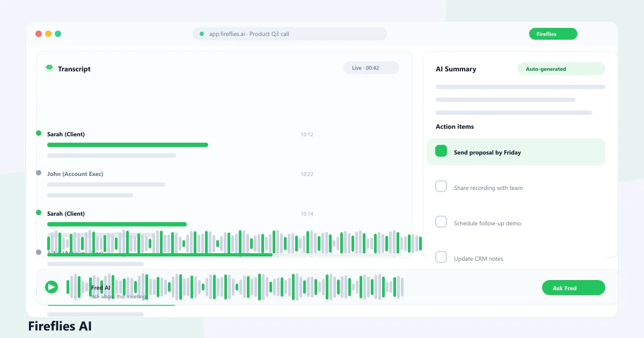Click the Auto-generated badge
This screenshot has height=338, width=644.
(561, 69)
